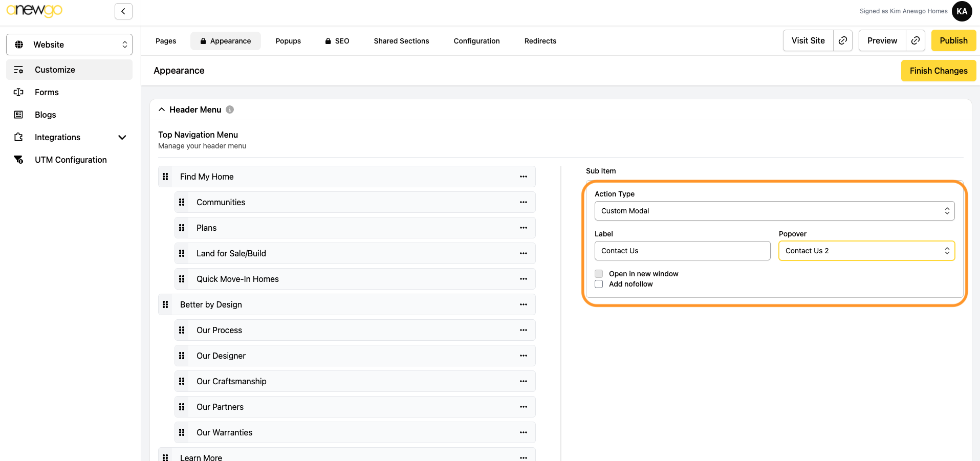Image resolution: width=980 pixels, height=461 pixels.
Task: Toggle the Open in new window checkbox
Action: [599, 274]
